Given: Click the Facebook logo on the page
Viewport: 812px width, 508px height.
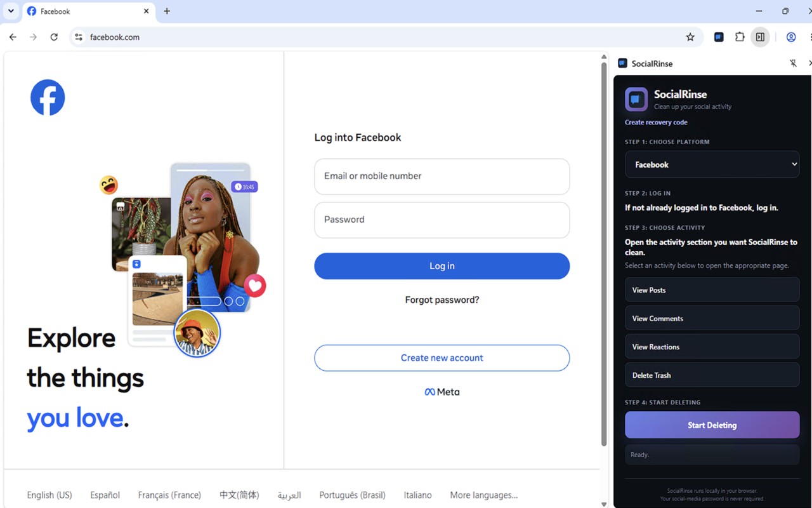Looking at the screenshot, I should (x=48, y=98).
